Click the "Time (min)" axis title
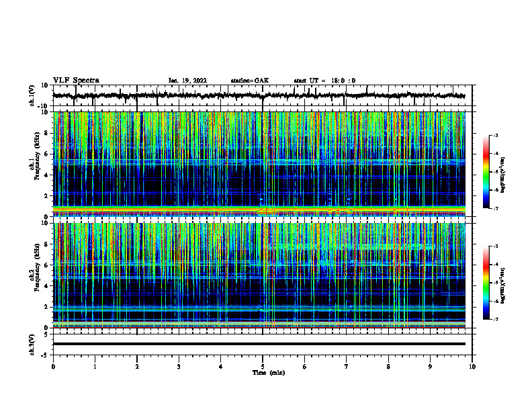This screenshot has height=411, width=532. pos(269,373)
